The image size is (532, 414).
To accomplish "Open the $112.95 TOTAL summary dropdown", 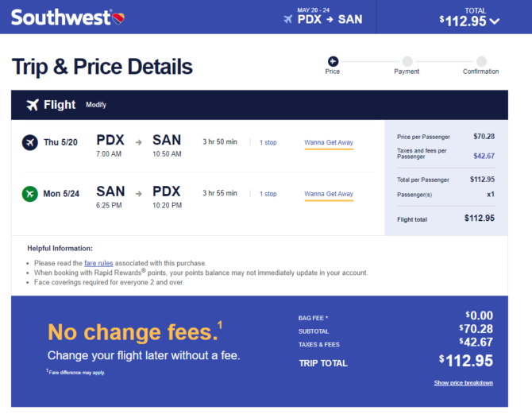I will 469,17.
